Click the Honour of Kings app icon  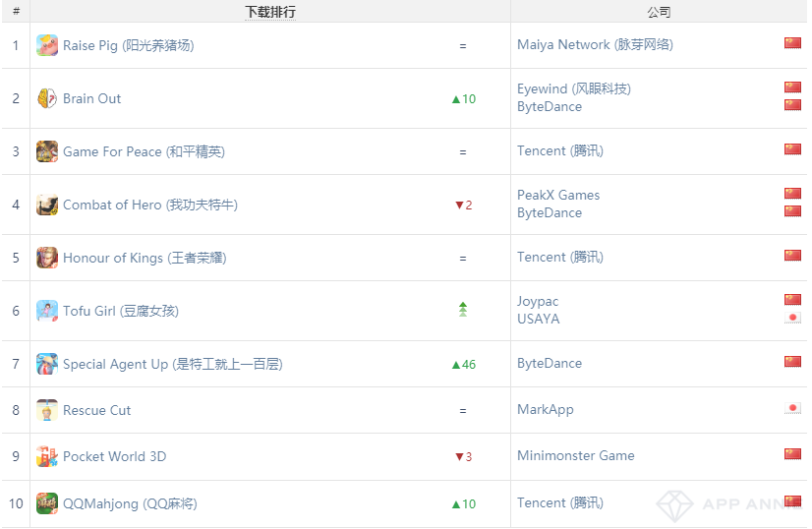tap(47, 258)
